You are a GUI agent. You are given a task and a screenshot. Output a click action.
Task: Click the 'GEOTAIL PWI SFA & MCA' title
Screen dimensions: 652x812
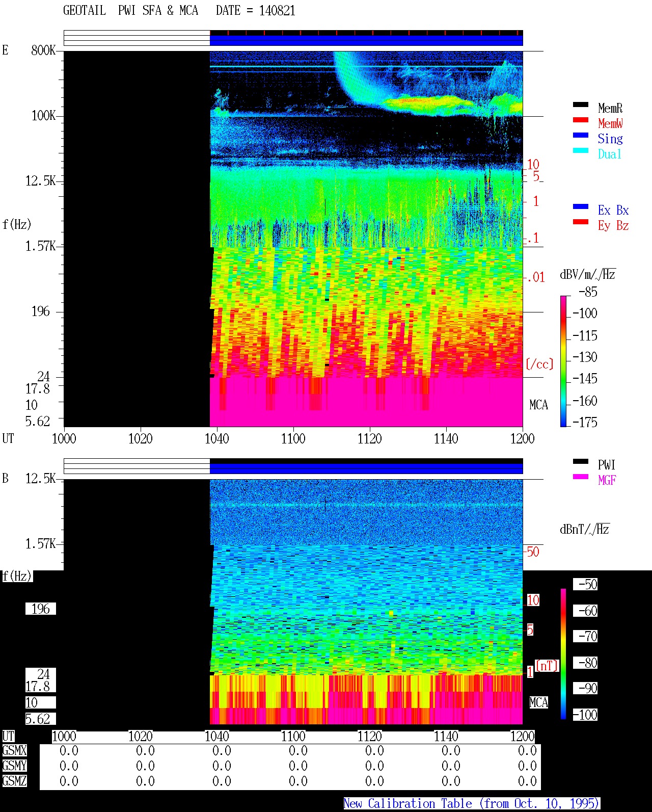[130, 11]
